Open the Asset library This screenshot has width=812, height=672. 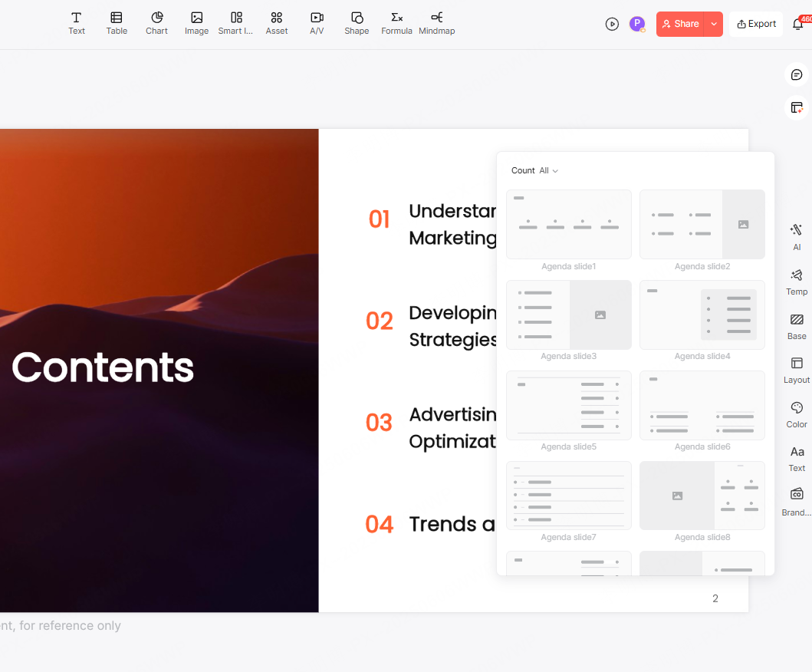point(277,22)
